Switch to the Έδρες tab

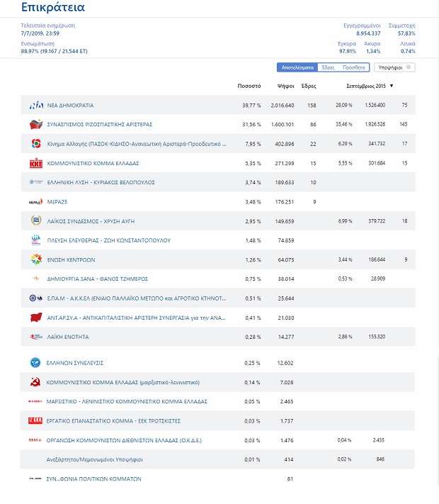point(328,67)
